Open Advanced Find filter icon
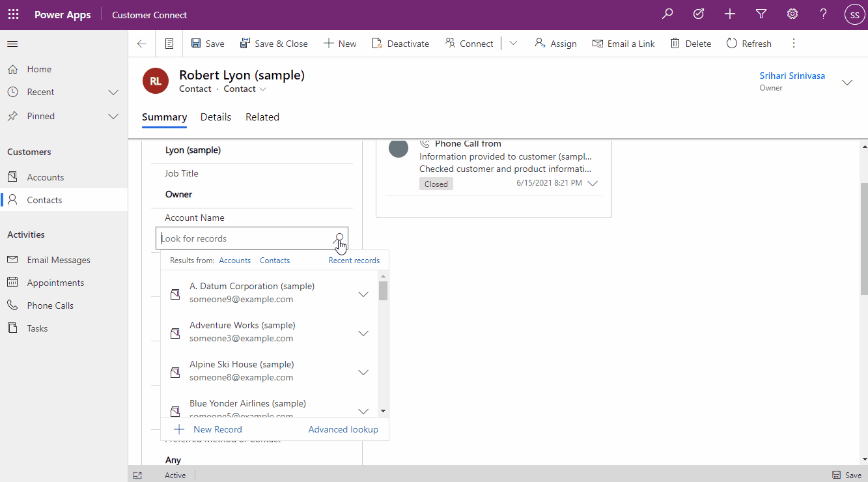Image resolution: width=868 pixels, height=482 pixels. (x=761, y=14)
